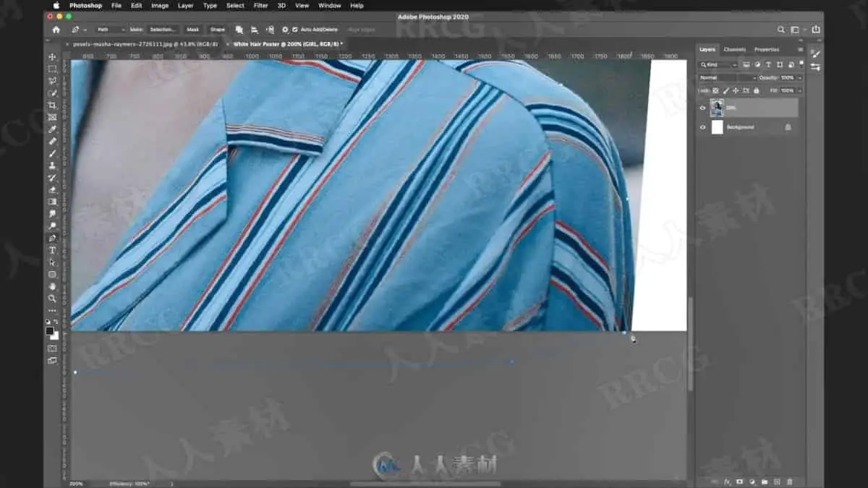Open pen options gear icon

pos(285,30)
